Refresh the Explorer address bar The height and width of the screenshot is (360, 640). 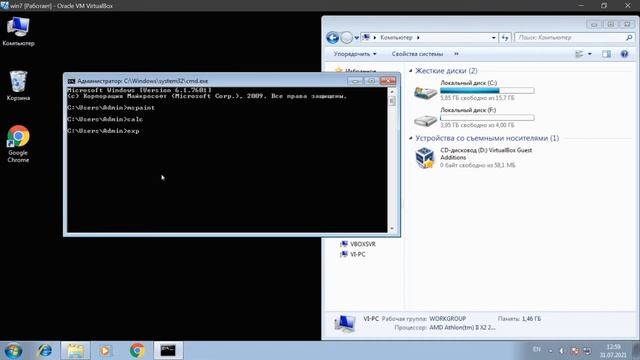pos(505,38)
